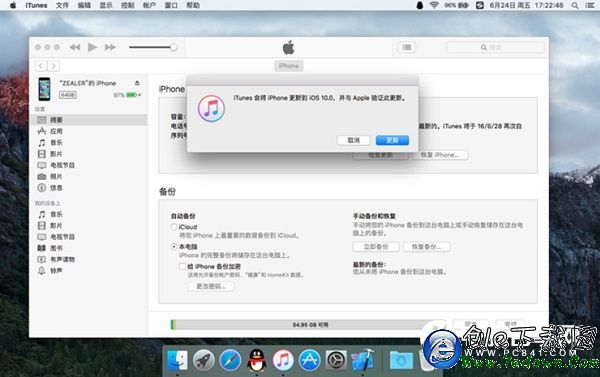
Task: Open the iTunes menu in menu bar
Action: (x=36, y=5)
